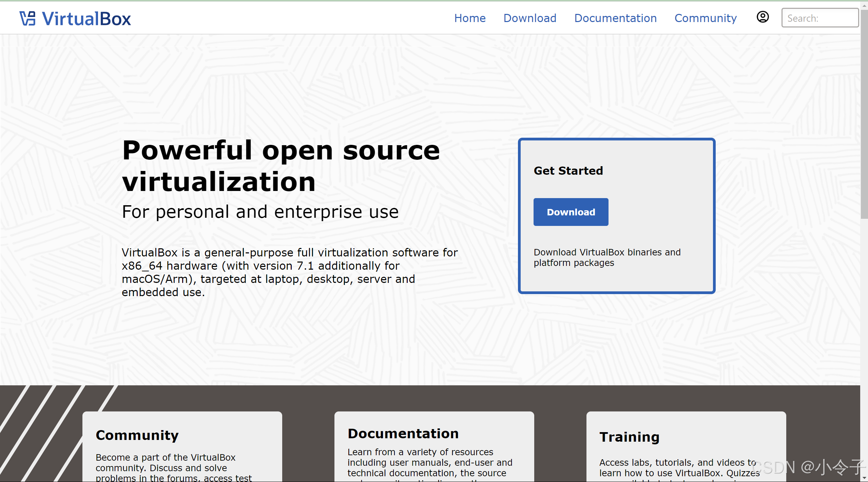Click the Get Started card description text

607,257
